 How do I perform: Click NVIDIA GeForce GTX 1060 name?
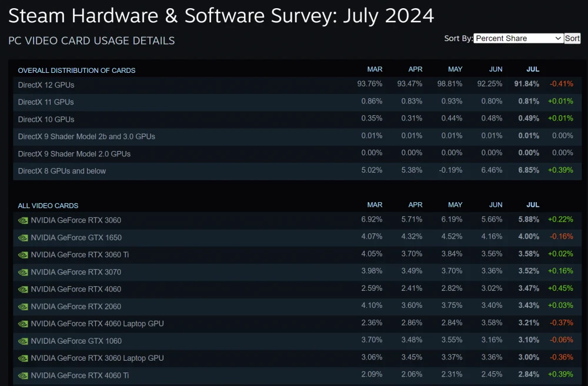[76, 341]
